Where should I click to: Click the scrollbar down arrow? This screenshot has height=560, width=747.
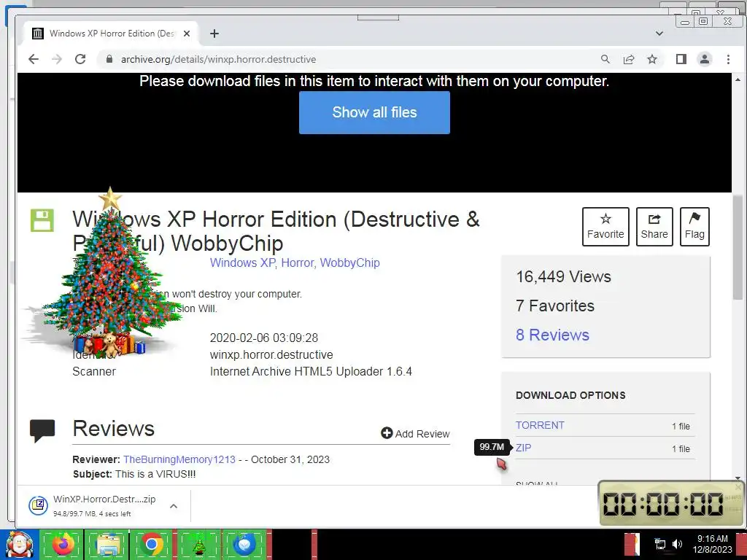coord(738,478)
